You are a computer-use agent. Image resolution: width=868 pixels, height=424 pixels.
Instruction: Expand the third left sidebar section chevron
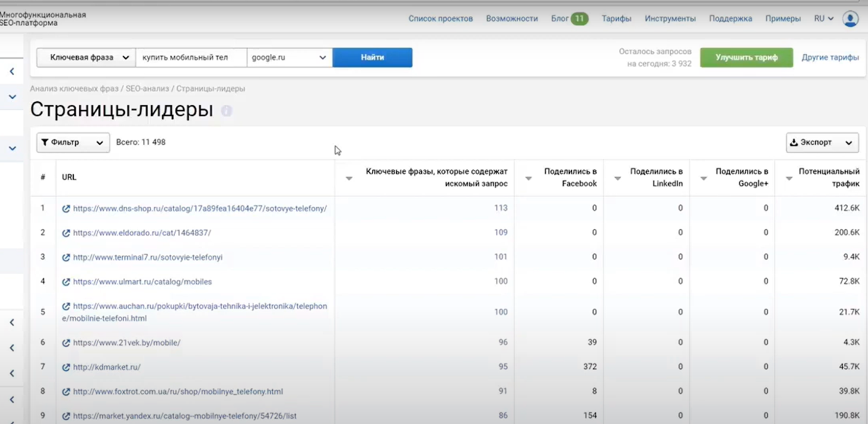[12, 148]
